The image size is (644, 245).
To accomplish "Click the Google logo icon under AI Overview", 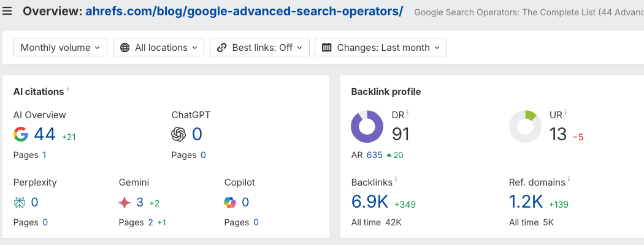I will [20, 134].
